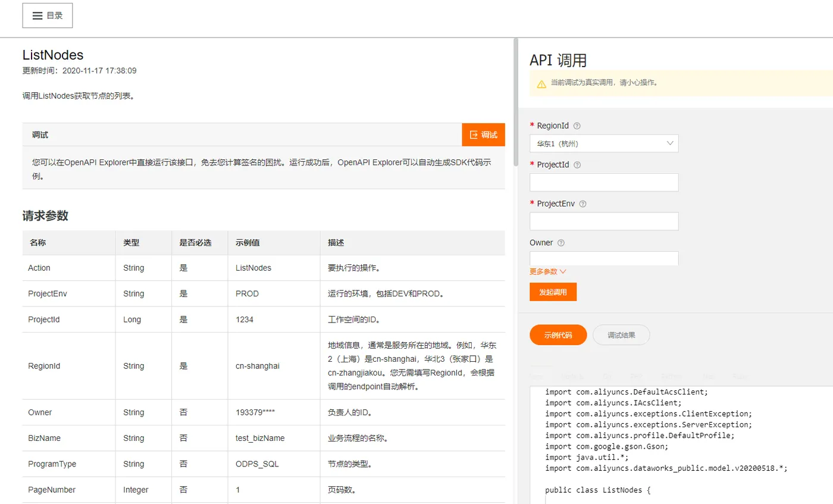Click the 请求参数 section heading
The height and width of the screenshot is (504, 833).
point(45,216)
